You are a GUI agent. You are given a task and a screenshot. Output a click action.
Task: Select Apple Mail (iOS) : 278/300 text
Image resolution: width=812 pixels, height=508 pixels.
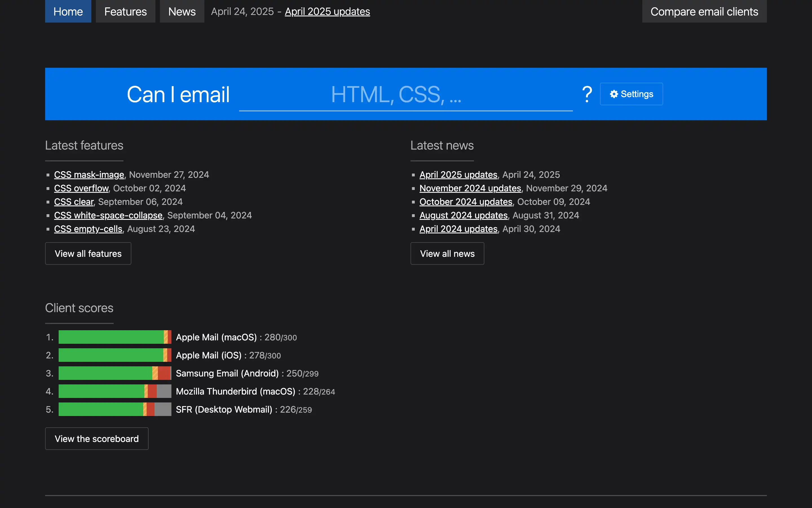[x=228, y=356]
